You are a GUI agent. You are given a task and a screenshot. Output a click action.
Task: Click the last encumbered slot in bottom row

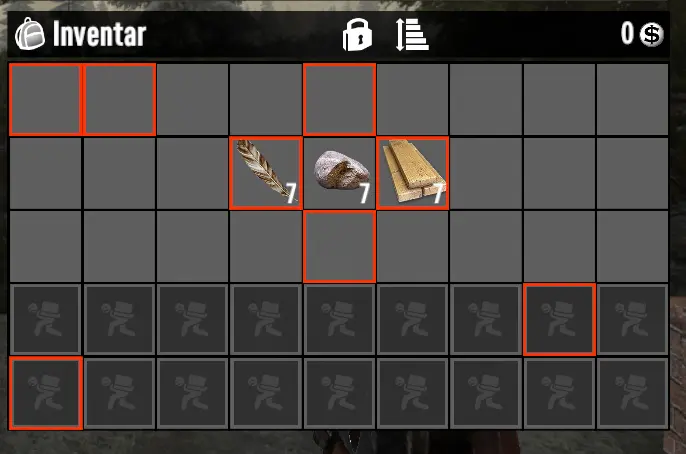(x=632, y=393)
